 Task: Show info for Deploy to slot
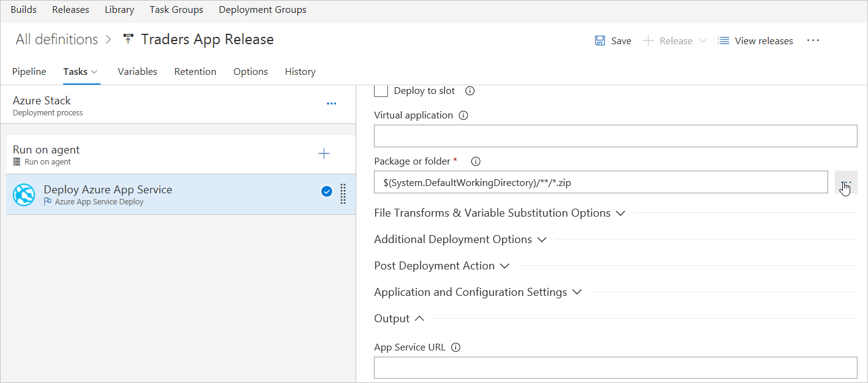tap(470, 91)
